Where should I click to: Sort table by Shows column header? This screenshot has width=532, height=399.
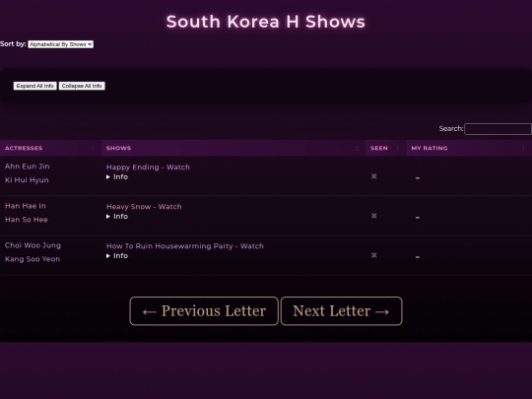pos(233,148)
